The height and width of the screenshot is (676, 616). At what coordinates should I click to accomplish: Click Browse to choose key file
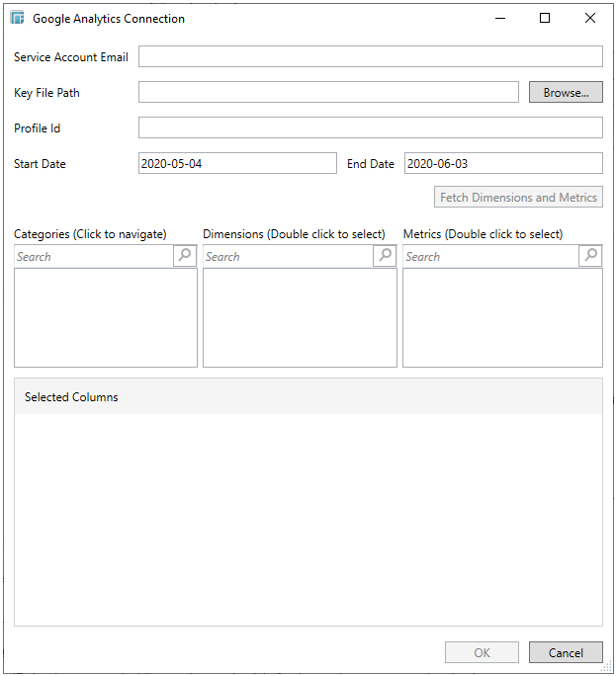click(x=566, y=92)
